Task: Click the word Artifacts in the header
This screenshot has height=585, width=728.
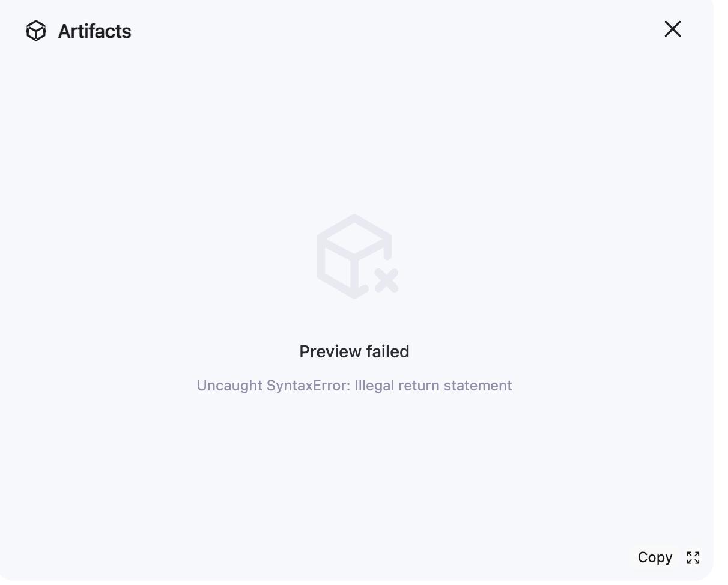Action: pos(94,31)
